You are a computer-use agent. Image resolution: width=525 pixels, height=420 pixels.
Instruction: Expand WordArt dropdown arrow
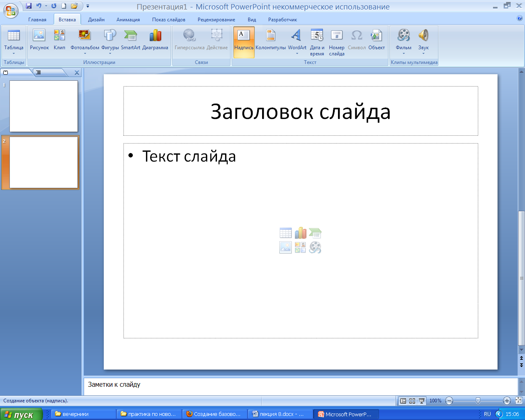[297, 54]
